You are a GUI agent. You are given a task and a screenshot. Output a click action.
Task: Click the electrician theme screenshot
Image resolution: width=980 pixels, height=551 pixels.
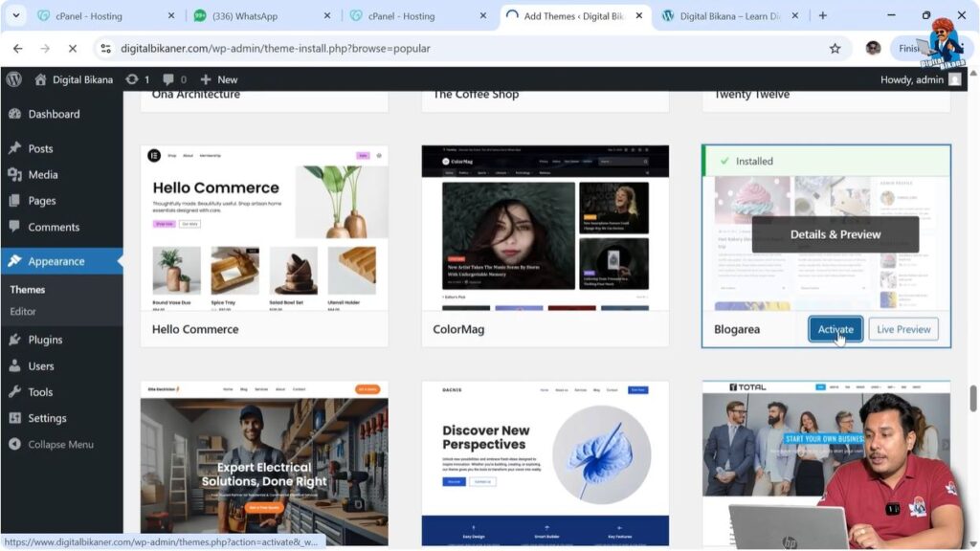264,463
